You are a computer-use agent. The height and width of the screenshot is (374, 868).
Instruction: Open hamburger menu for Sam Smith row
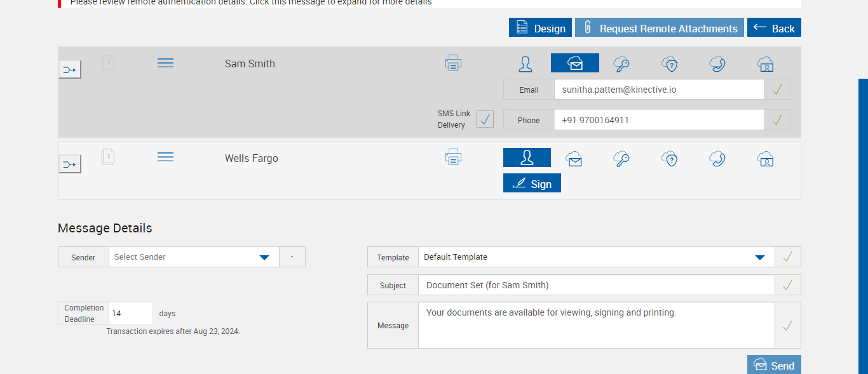pyautogui.click(x=165, y=63)
